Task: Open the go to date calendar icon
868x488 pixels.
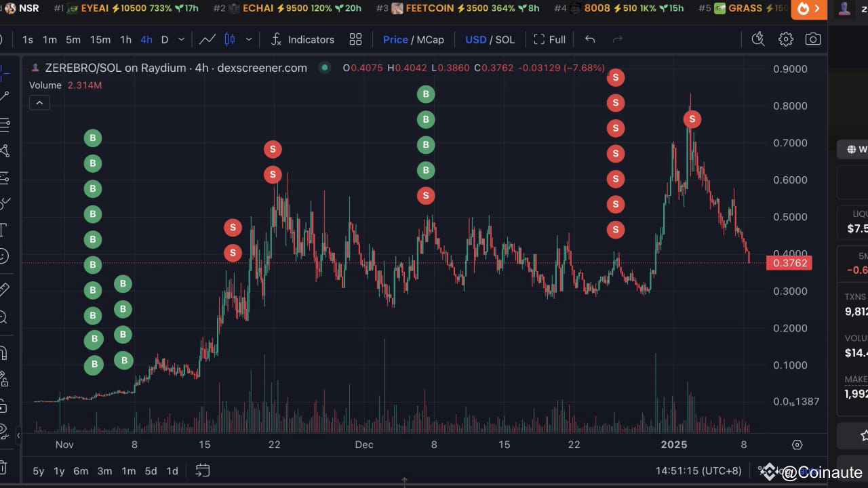Action: (x=203, y=470)
